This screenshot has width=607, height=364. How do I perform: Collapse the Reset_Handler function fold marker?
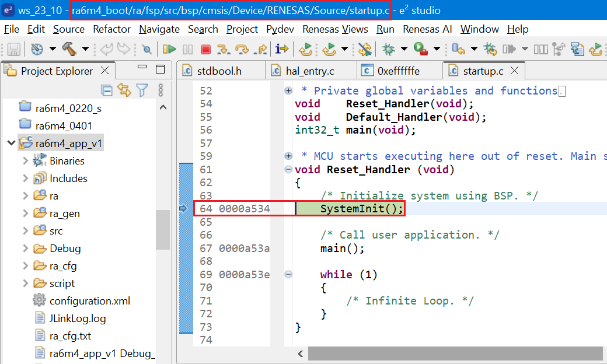288,169
